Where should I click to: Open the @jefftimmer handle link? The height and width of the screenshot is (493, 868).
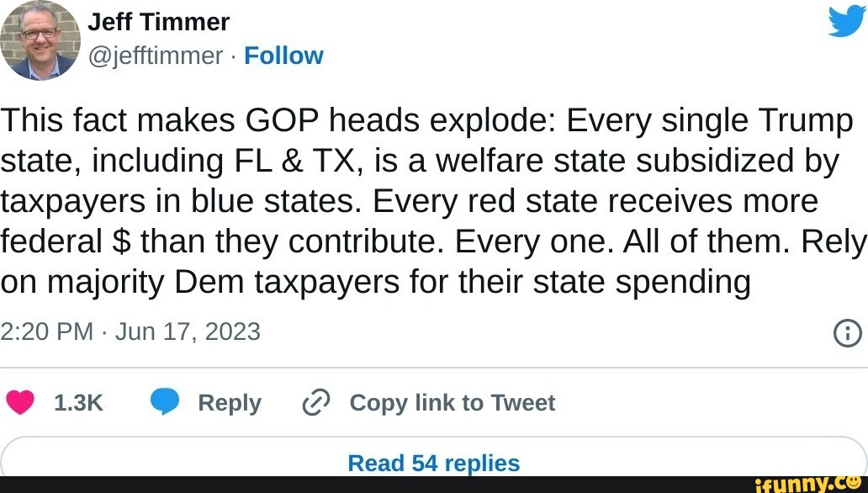point(156,56)
